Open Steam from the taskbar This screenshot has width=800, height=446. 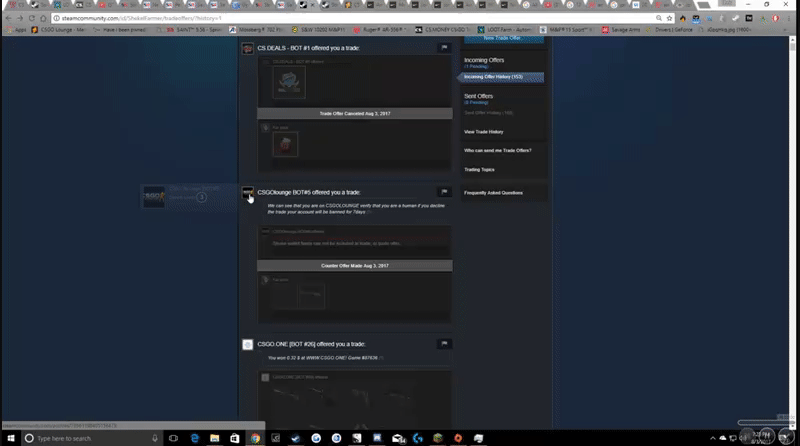pyautogui.click(x=295, y=438)
